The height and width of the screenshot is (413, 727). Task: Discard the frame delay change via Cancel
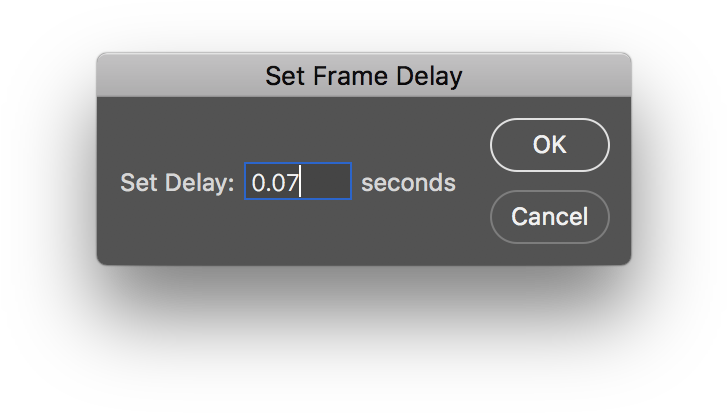[549, 216]
